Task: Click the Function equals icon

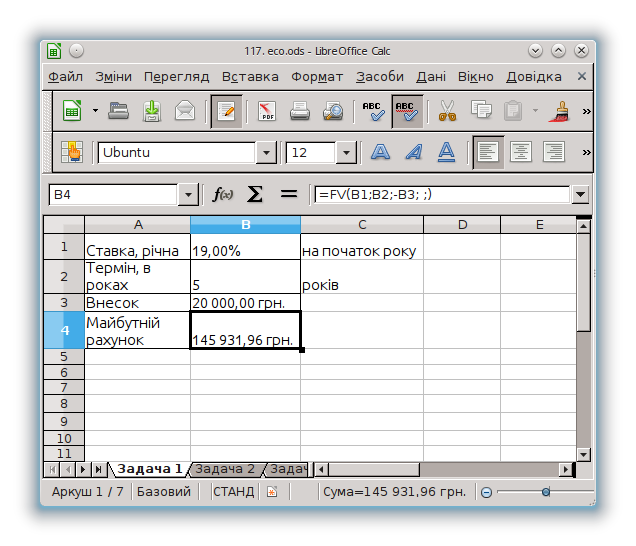Action: point(289,194)
